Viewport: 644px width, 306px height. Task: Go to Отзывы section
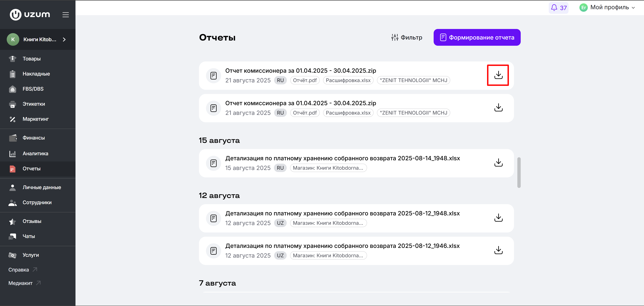pos(38,221)
